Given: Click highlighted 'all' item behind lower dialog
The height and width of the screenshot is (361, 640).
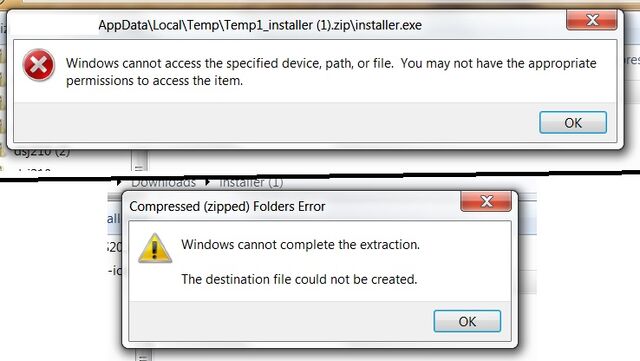Looking at the screenshot, I should tap(113, 219).
